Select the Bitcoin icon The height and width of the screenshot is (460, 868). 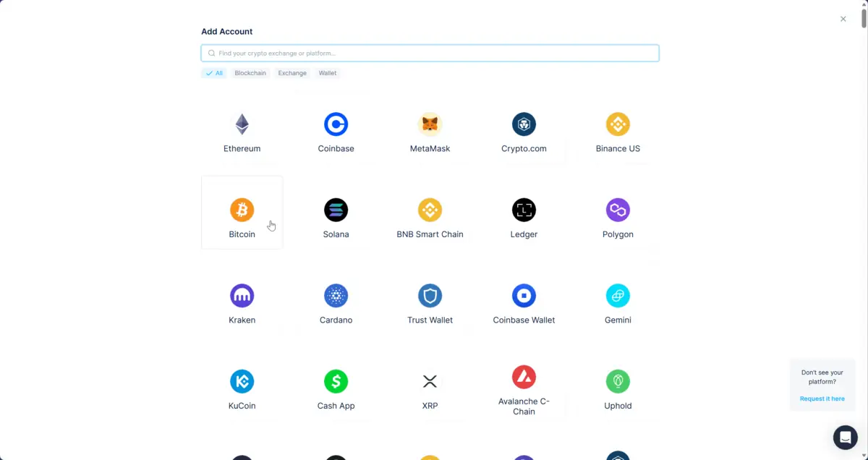242,210
